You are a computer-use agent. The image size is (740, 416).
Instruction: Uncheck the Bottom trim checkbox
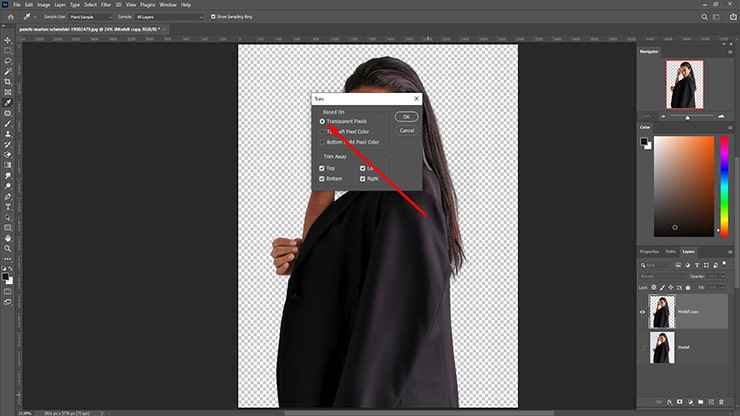pos(322,178)
